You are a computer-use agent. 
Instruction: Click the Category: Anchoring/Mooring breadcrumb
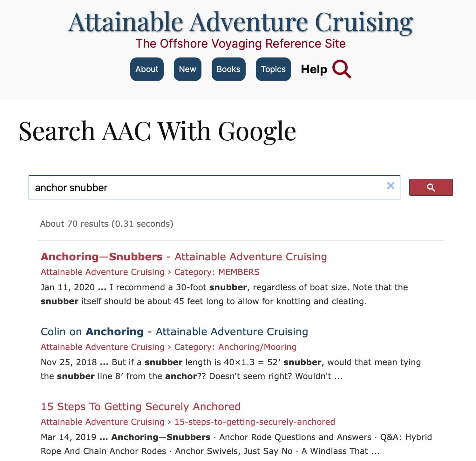pyautogui.click(x=235, y=347)
